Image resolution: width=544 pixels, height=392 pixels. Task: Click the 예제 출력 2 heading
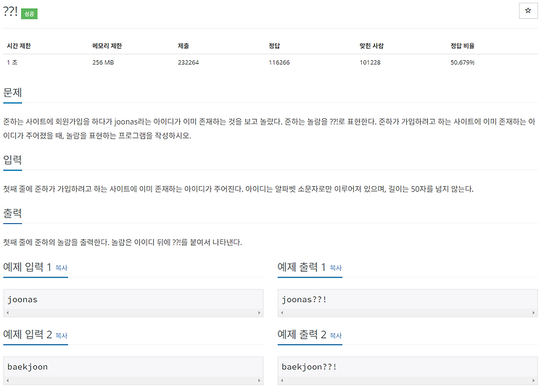point(302,335)
